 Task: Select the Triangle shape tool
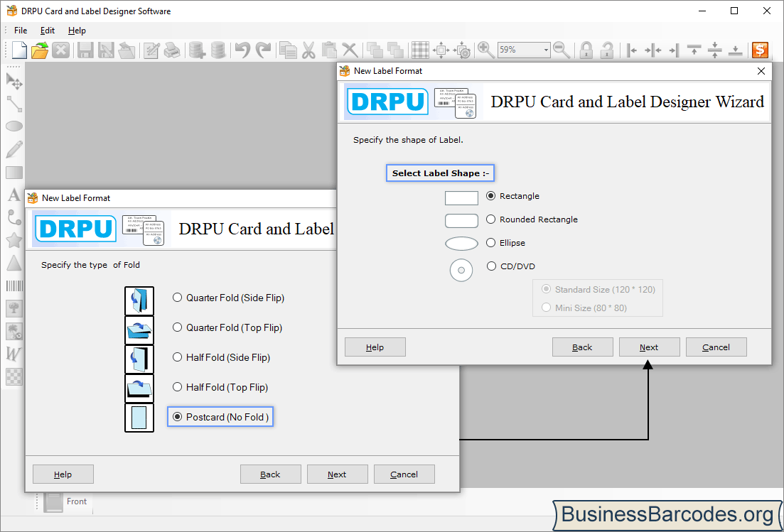tap(14, 263)
